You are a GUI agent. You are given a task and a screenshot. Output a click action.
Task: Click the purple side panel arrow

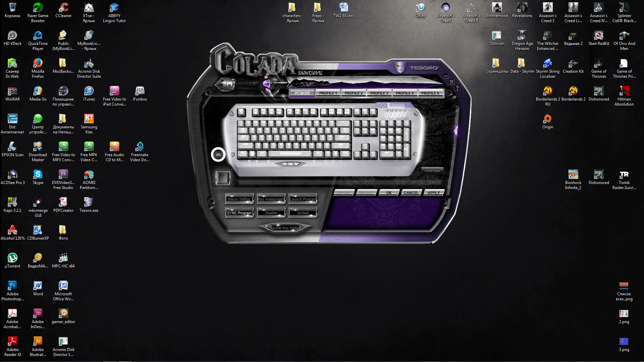(456, 131)
